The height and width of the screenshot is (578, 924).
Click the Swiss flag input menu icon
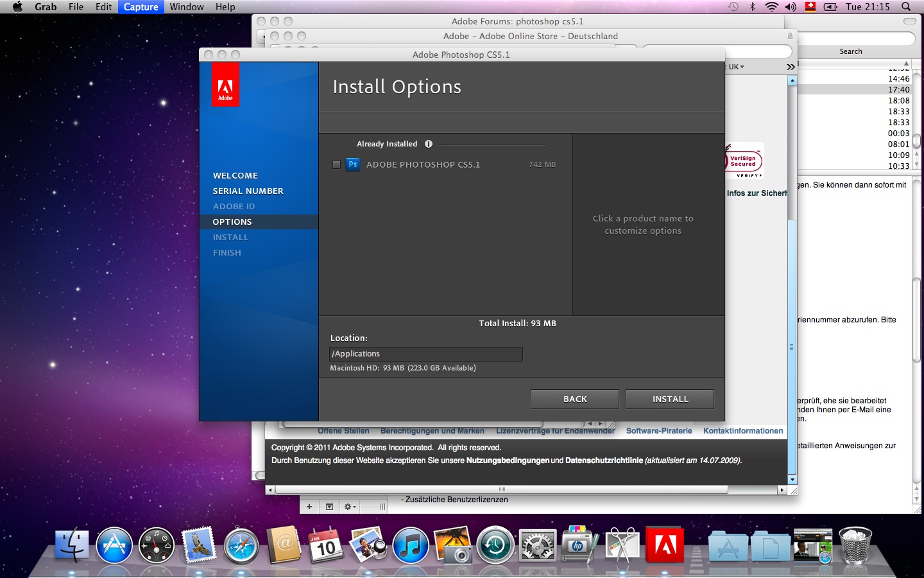coord(810,7)
